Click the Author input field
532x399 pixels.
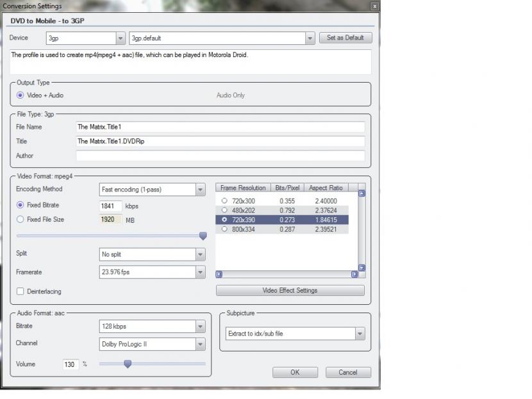[x=220, y=156]
